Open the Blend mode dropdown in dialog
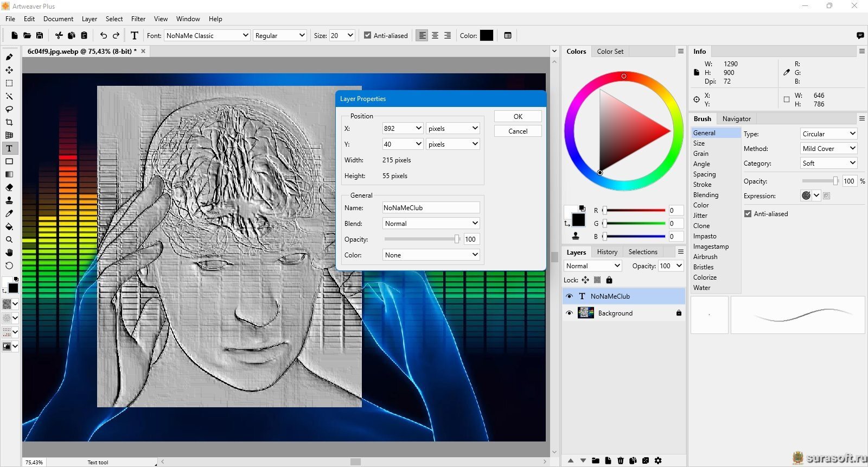This screenshot has width=868, height=467. (431, 223)
